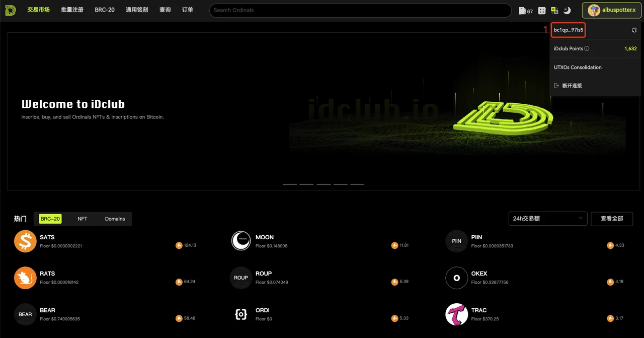Go to fifth banner slide indicator
The height and width of the screenshot is (338, 644).
tap(357, 184)
